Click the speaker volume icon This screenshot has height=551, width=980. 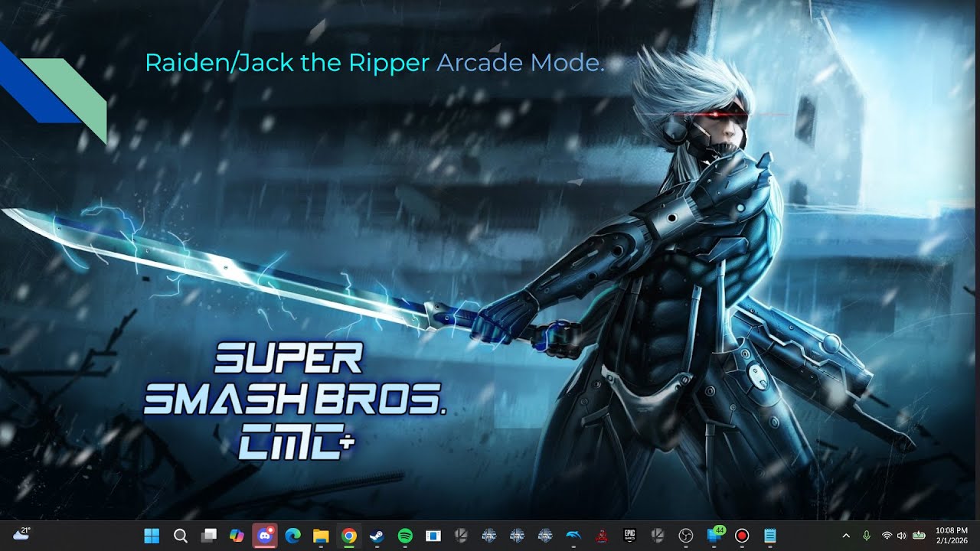(901, 536)
